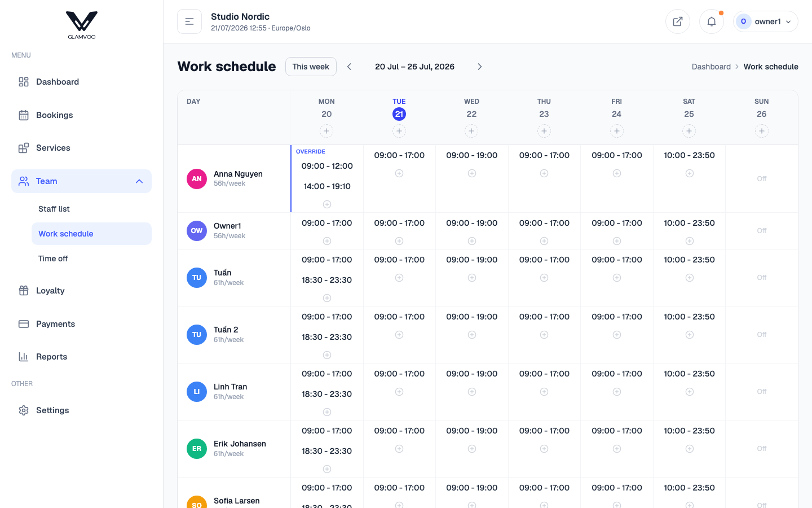Add shift for Anna Nguyen on Tuesday
This screenshot has width=812, height=508.
tap(399, 173)
